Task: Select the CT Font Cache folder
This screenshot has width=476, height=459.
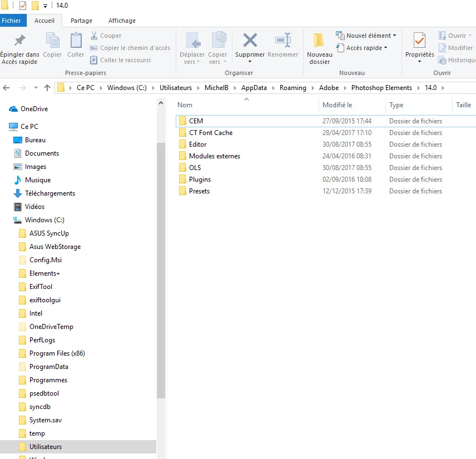Action: click(x=326, y=133)
